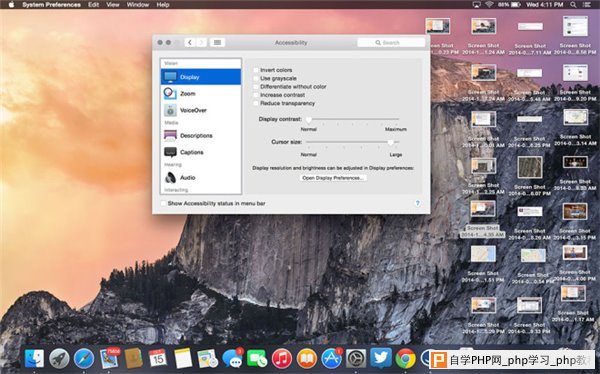Show all preferences with grid button

point(217,42)
